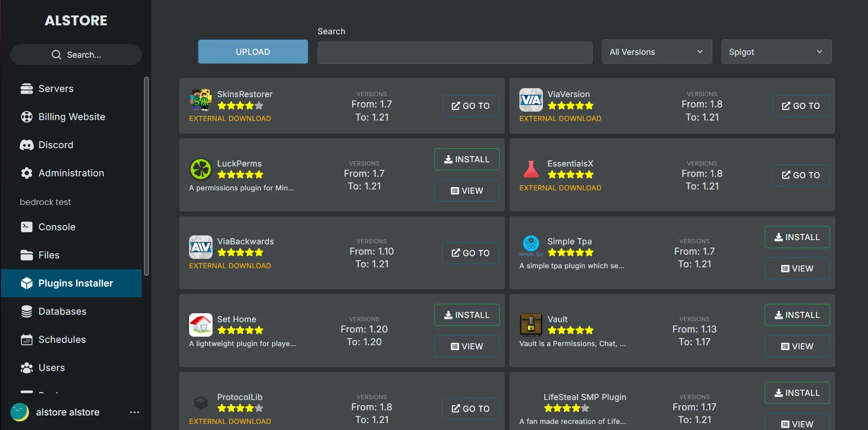
Task: Click the SkinsRestorer plugin thumbnail
Action: [x=201, y=100]
